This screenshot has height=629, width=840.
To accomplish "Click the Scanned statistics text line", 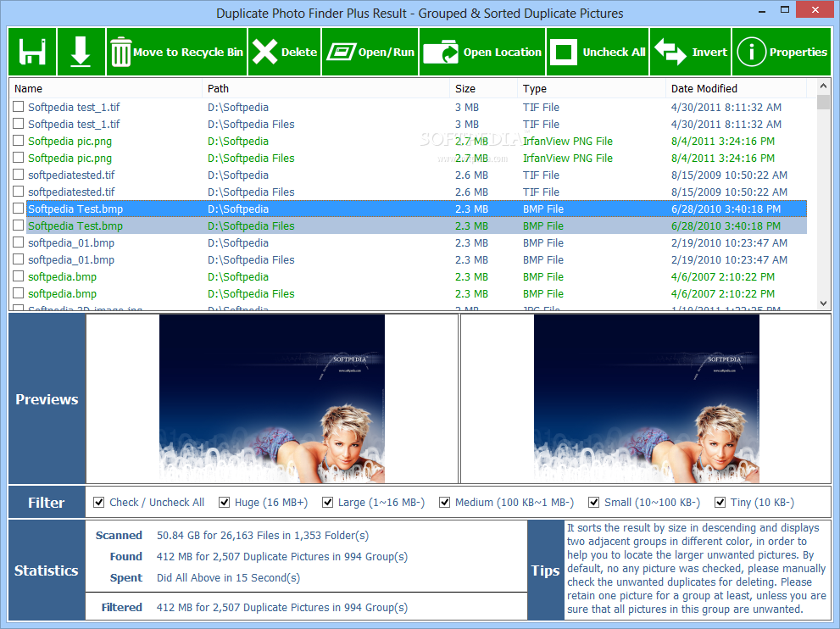I will point(263,535).
